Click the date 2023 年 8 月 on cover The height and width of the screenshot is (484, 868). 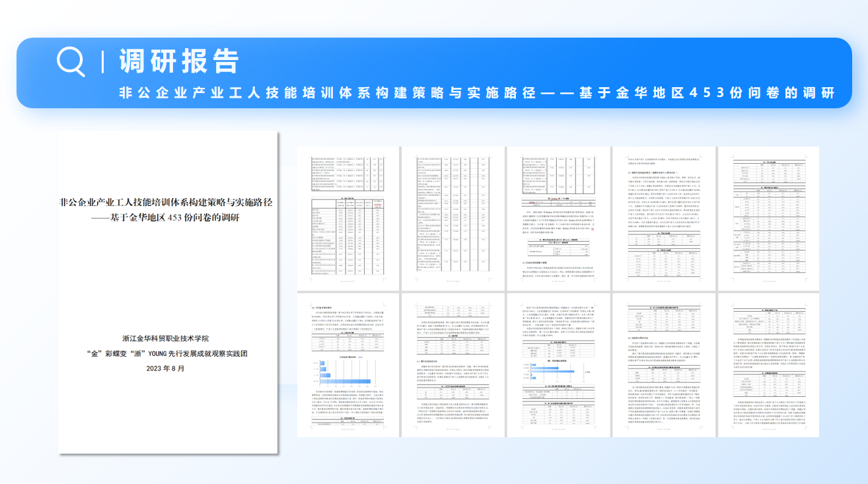click(x=166, y=368)
